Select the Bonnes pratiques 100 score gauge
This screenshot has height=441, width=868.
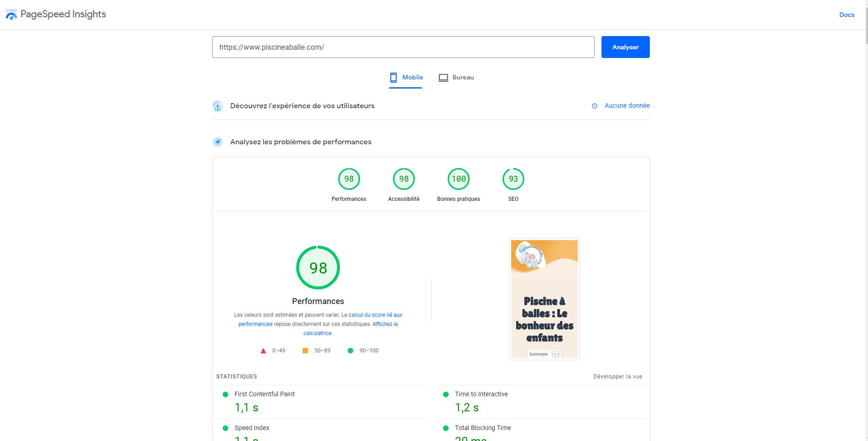(459, 179)
